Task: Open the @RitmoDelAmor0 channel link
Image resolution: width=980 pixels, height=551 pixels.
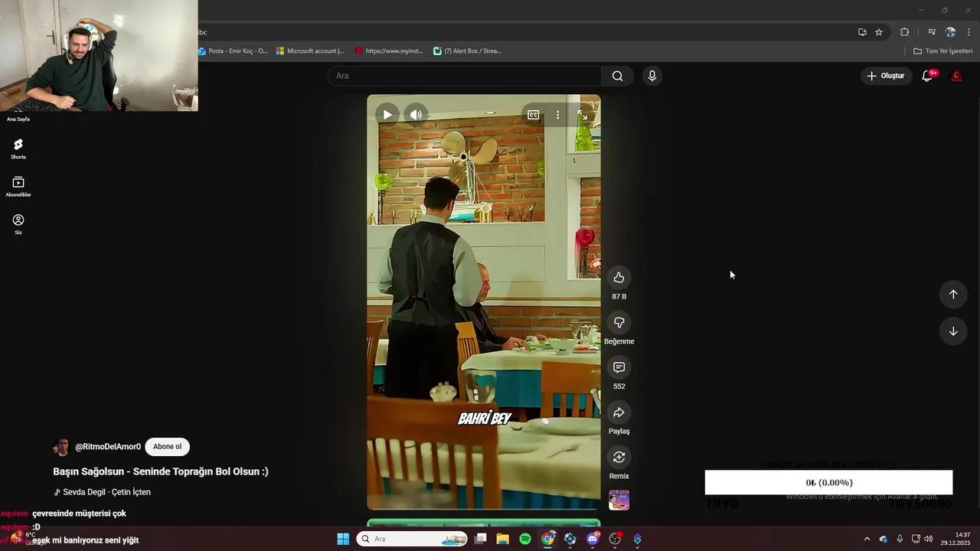Action: 108,447
